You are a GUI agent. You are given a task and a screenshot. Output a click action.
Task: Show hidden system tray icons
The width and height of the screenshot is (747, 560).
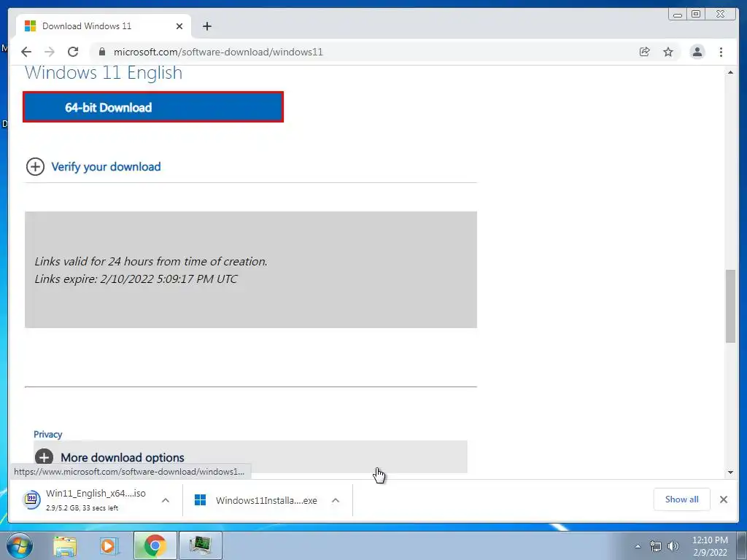[x=638, y=546]
